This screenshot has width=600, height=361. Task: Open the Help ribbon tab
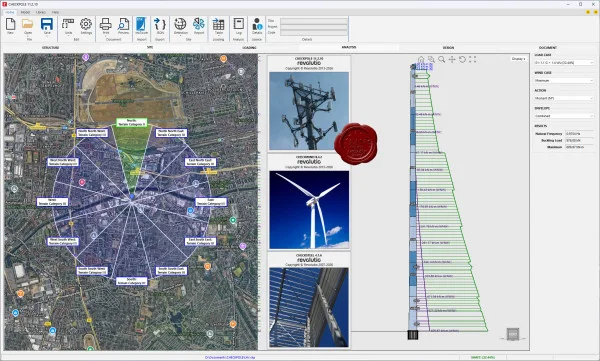[55, 12]
